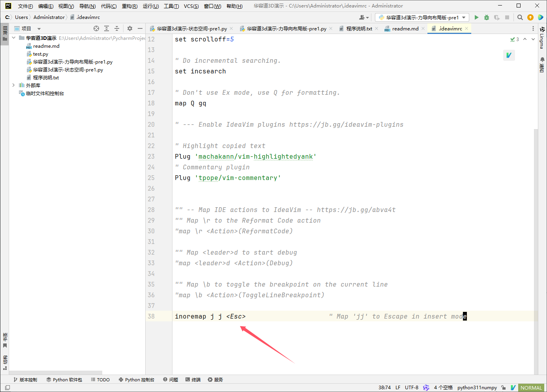
Task: Click IdeaVim icon in status bar
Action: pyautogui.click(x=513, y=388)
